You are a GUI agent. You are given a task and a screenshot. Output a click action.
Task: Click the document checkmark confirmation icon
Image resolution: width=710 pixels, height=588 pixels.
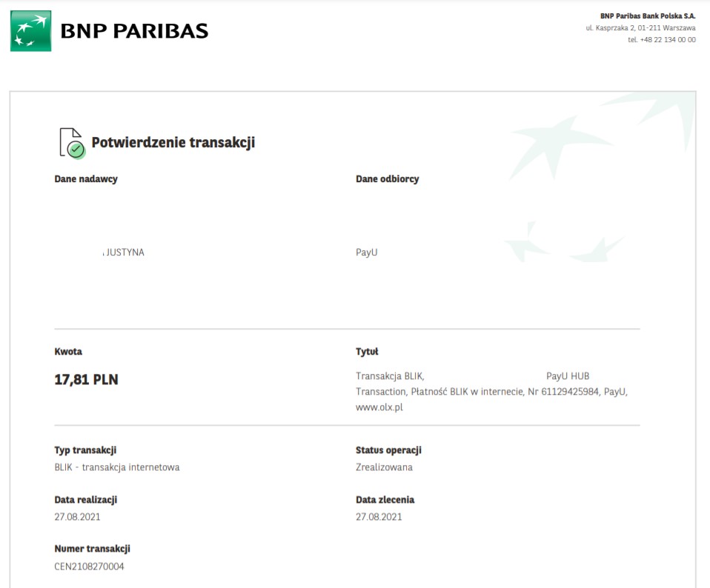point(72,143)
